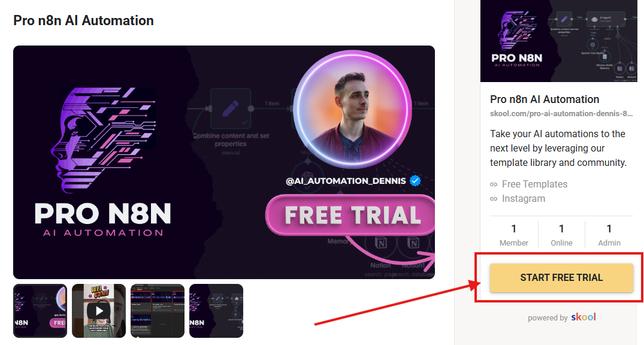
Task: Select the last N8N gallery thumbnail
Action: pos(216,311)
